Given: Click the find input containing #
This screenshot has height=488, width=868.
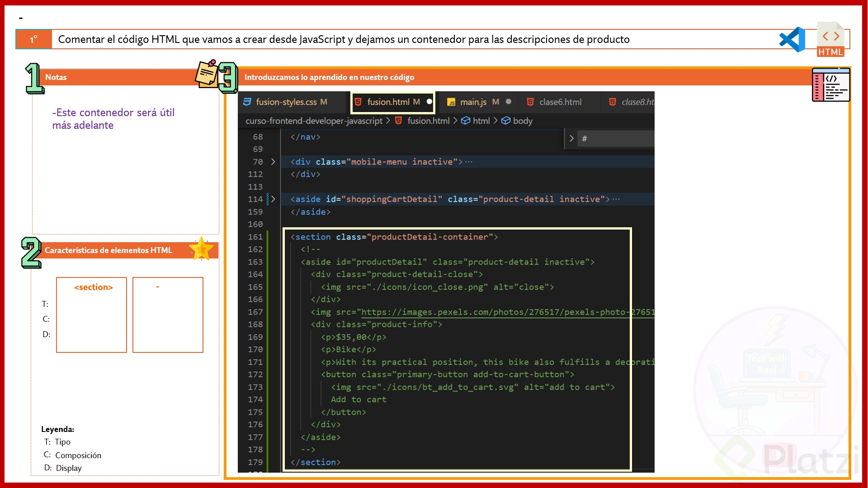Looking at the screenshot, I should click(616, 139).
